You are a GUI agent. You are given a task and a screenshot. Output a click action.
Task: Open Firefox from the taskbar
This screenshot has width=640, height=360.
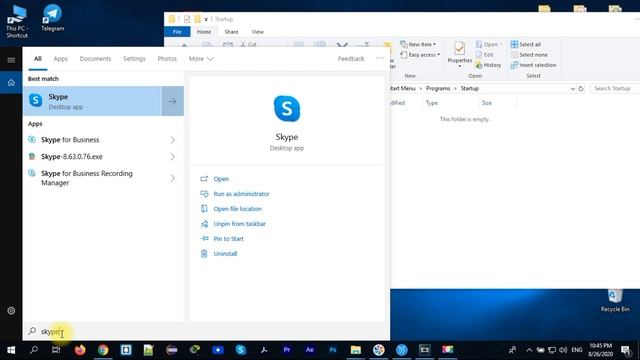pos(80,350)
